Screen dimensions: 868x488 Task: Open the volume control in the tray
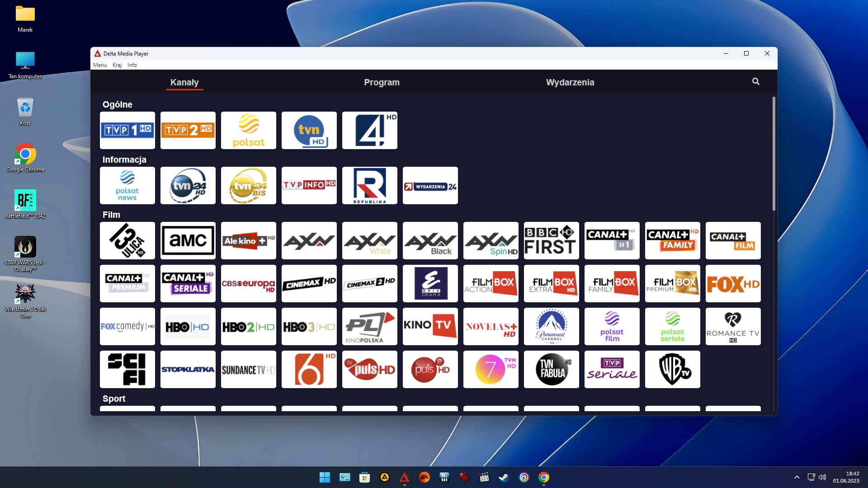point(822,477)
